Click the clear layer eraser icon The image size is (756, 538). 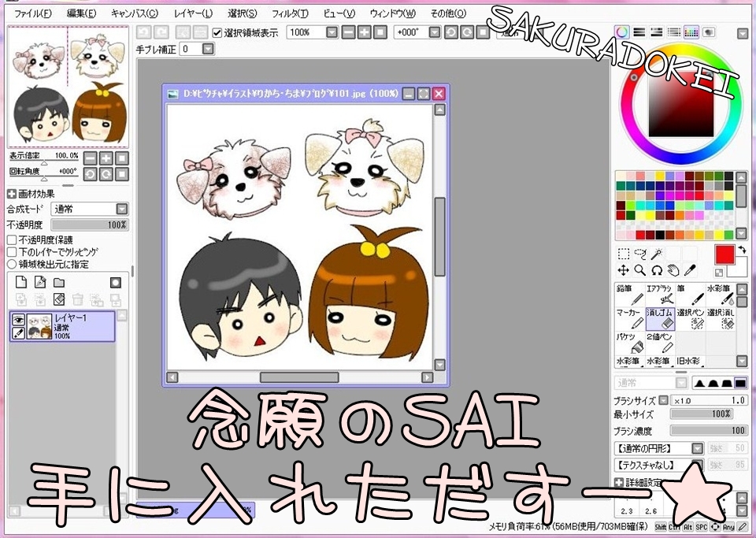(59, 299)
